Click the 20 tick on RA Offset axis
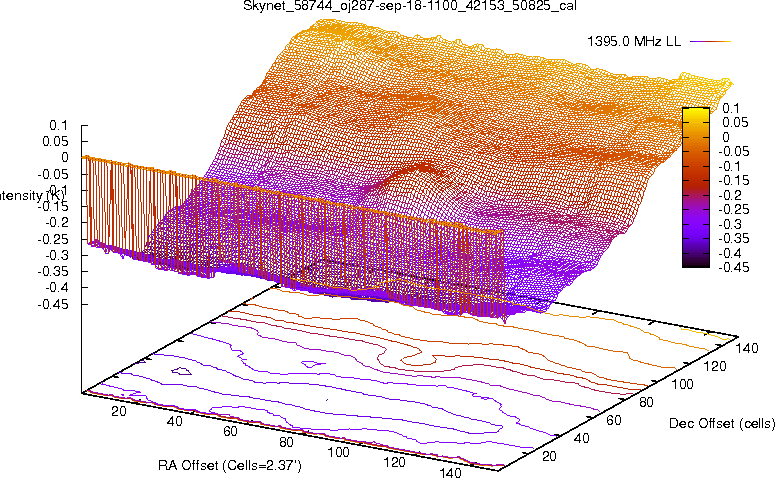The height and width of the screenshot is (478, 775). click(x=119, y=411)
